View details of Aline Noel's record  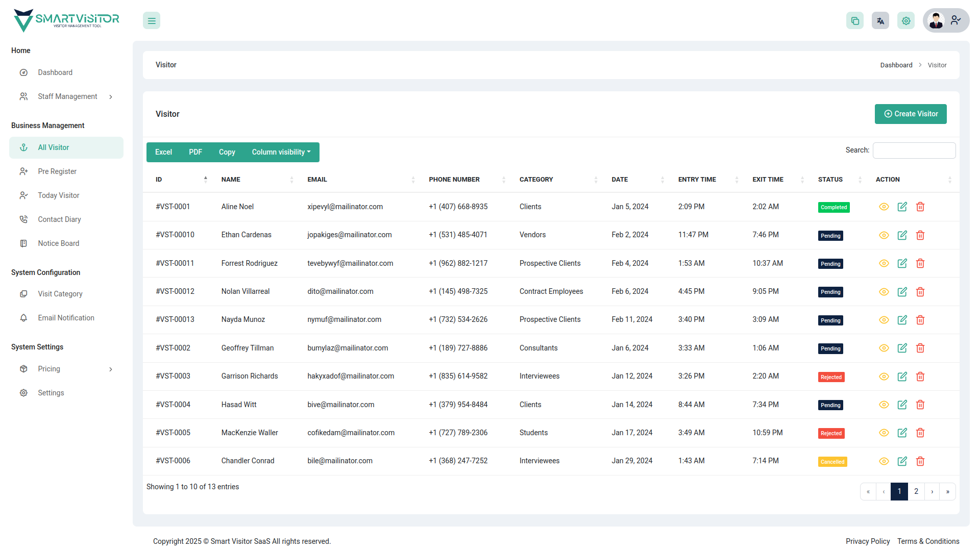pyautogui.click(x=884, y=207)
